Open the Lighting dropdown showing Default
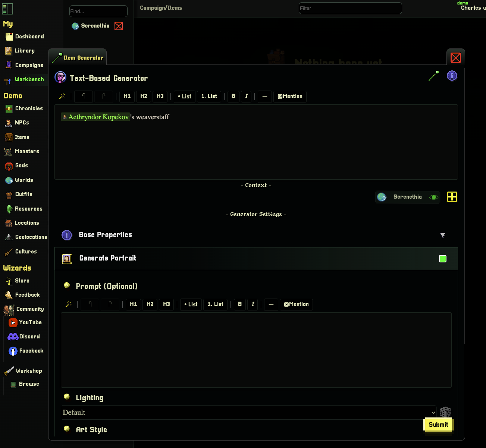The image size is (486, 448). pyautogui.click(x=248, y=412)
